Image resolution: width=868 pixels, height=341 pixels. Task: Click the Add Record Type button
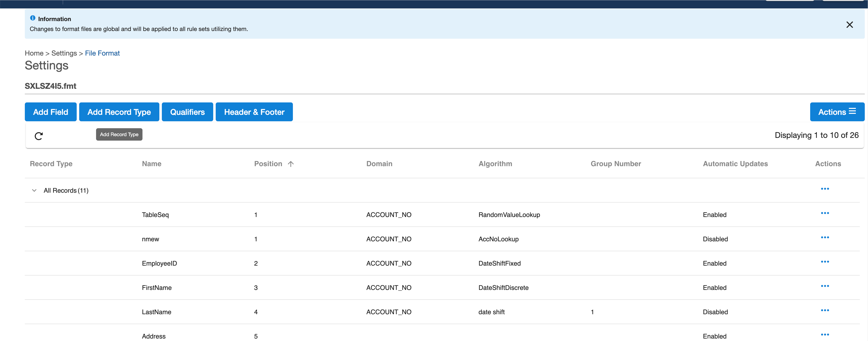[119, 112]
